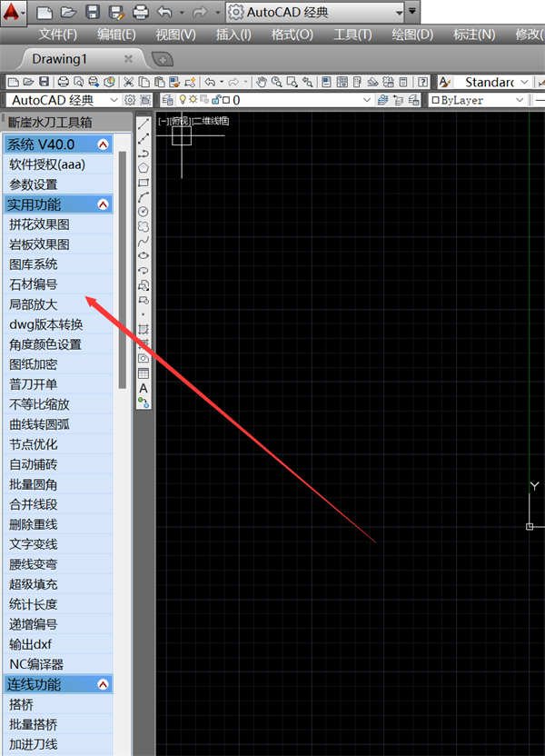Open the undo history dropdown arrow

click(x=182, y=12)
